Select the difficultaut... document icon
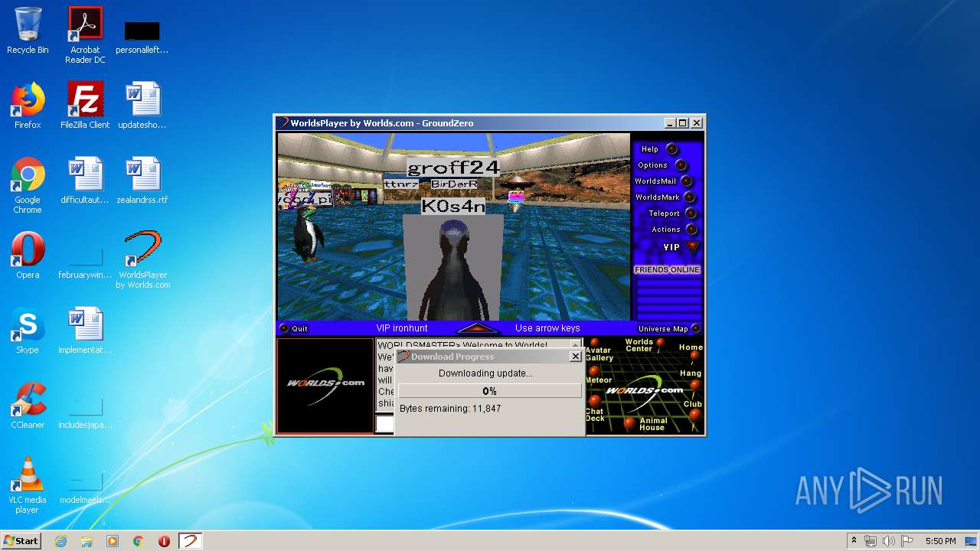Screen dimensions: 980x551 85,181
